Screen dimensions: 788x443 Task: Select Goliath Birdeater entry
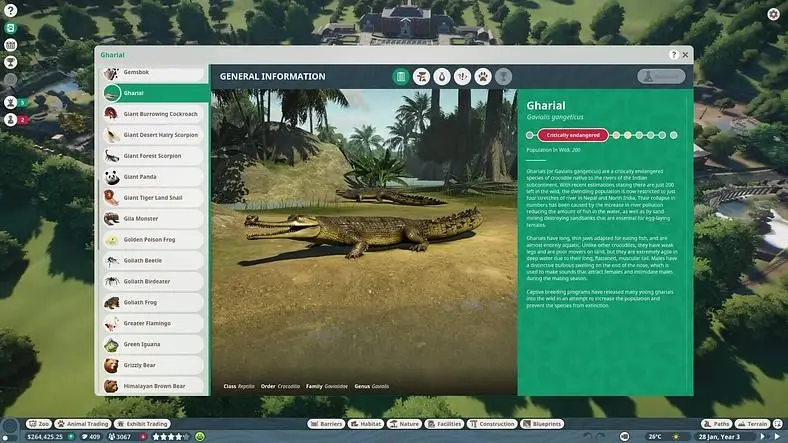pyautogui.click(x=154, y=282)
